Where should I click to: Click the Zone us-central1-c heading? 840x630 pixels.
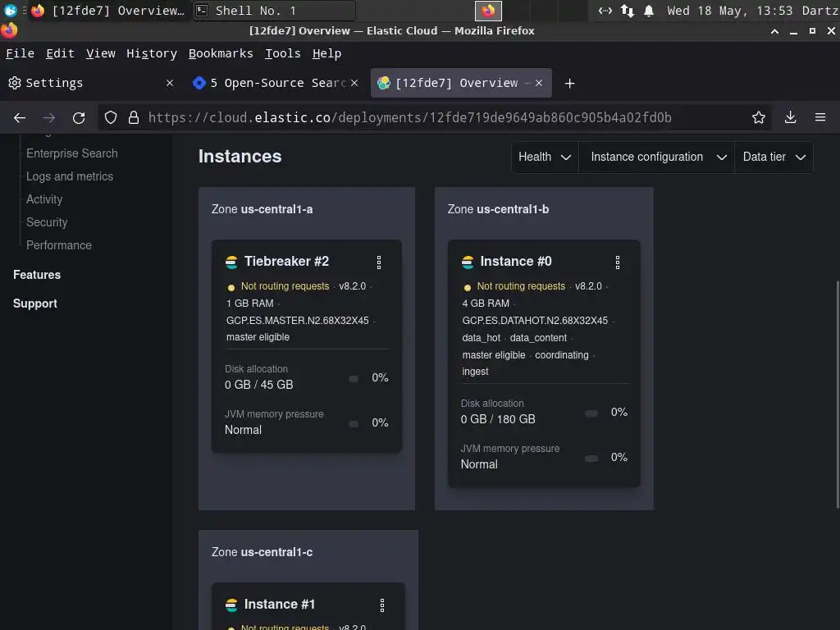(262, 552)
